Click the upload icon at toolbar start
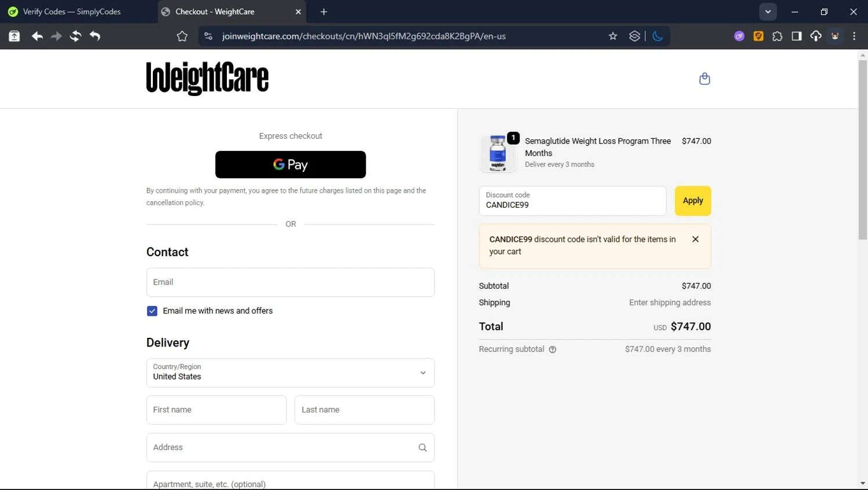The height and width of the screenshot is (490, 868). [14, 36]
